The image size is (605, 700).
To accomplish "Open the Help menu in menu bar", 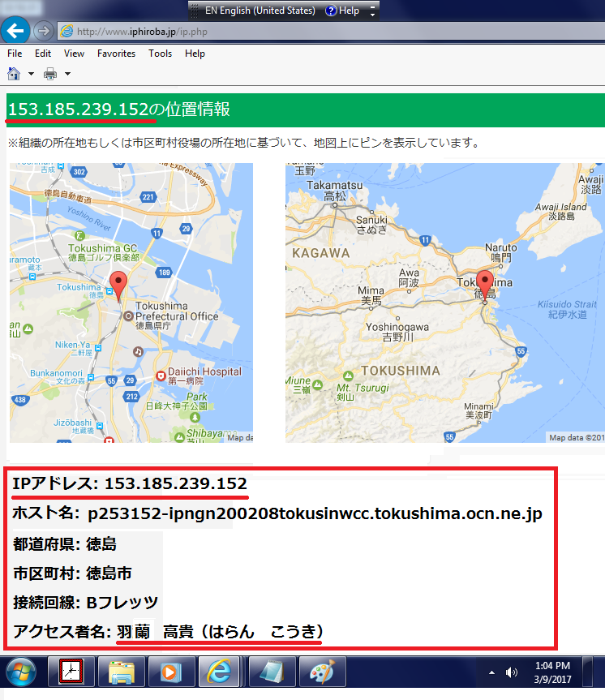I will tap(195, 54).
